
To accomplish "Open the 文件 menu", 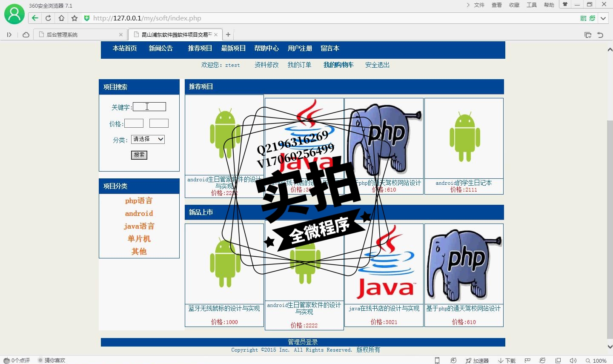I will click(479, 5).
